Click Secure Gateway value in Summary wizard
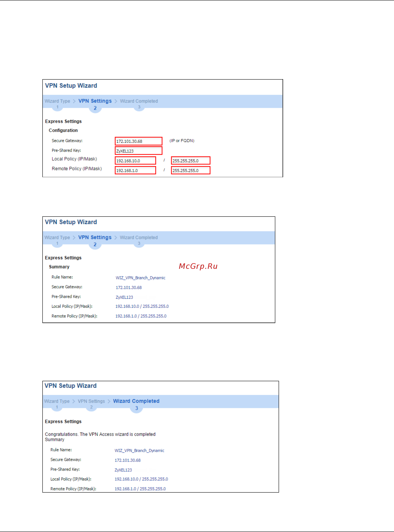Screen dimensions: 394x532 (x=128, y=288)
